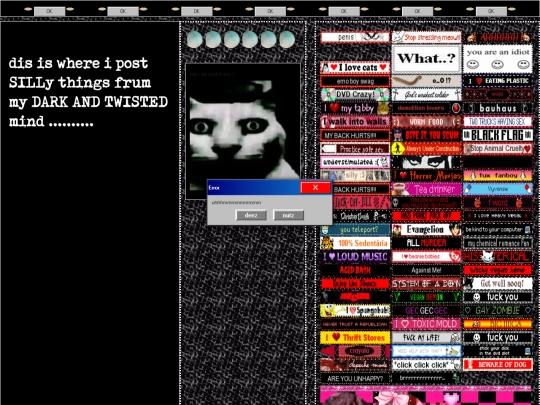
Task: Click the pink 'Tea drinker' blinkie
Action: [x=426, y=189]
